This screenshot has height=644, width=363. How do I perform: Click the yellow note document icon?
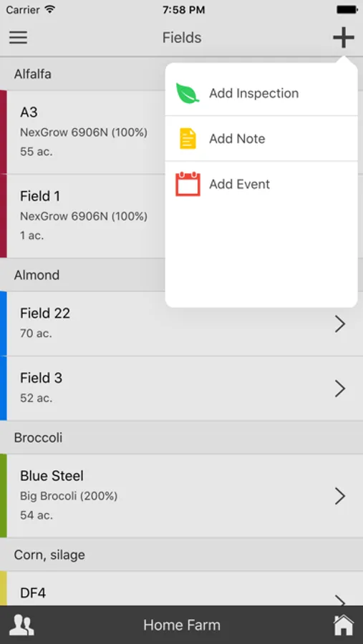pyautogui.click(x=188, y=138)
